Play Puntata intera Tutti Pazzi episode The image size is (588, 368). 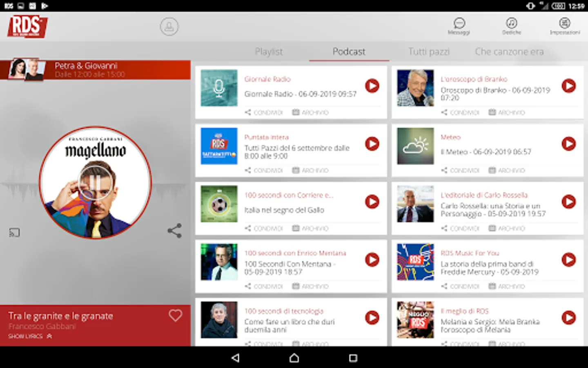tap(372, 144)
